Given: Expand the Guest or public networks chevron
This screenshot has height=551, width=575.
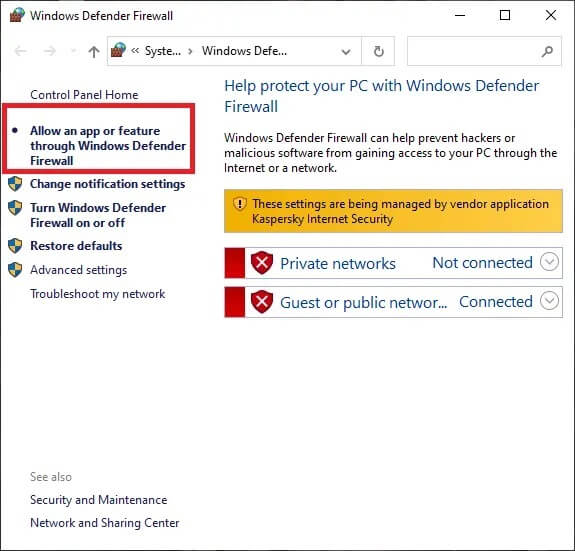Looking at the screenshot, I should [549, 301].
